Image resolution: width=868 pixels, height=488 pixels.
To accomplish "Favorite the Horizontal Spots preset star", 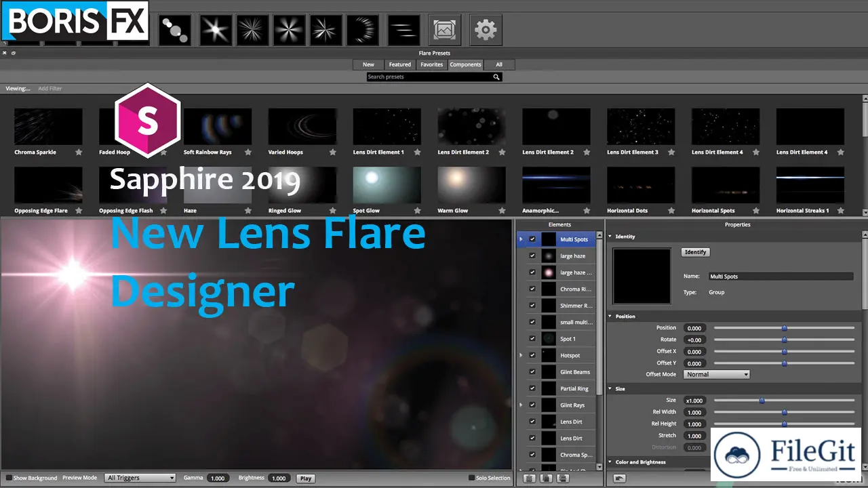I will [756, 211].
